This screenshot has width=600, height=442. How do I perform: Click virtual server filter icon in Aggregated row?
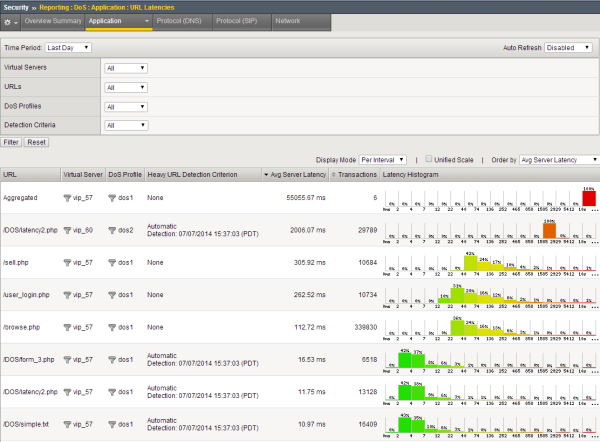coord(67,198)
